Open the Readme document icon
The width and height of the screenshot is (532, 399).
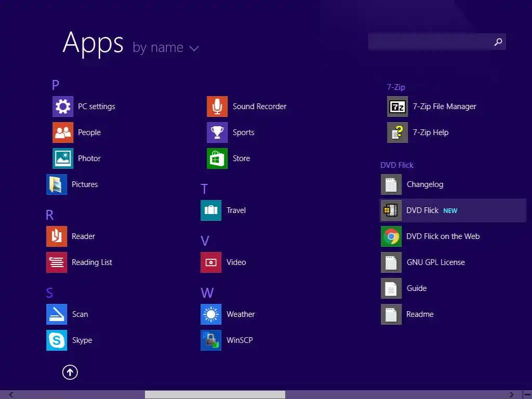point(391,314)
